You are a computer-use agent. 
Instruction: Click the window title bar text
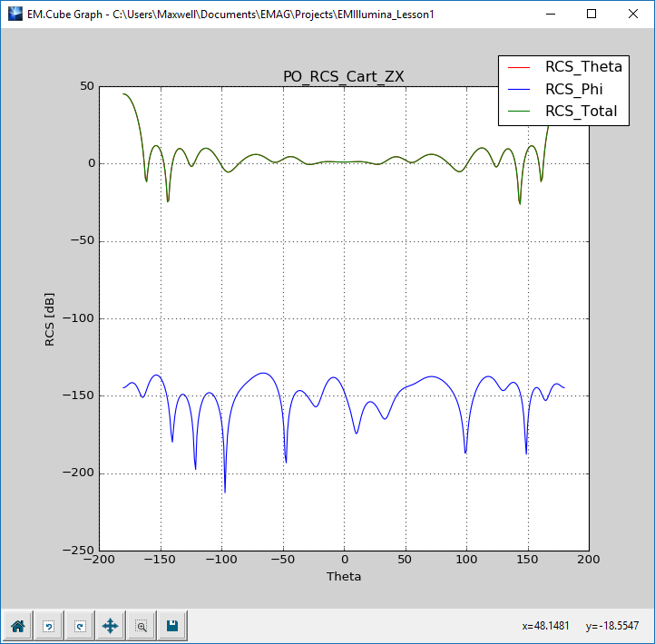(x=230, y=15)
